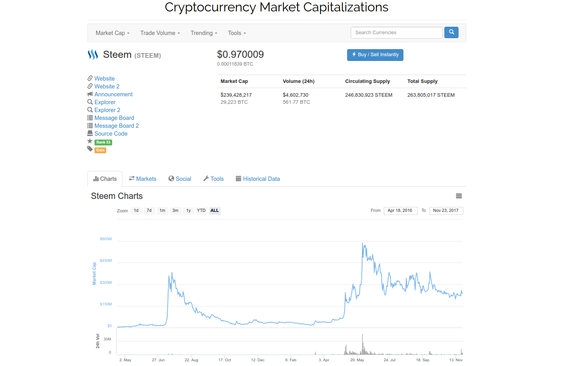This screenshot has width=588, height=366.
Task: Click the list icon beside Message Board
Action: pos(90,118)
